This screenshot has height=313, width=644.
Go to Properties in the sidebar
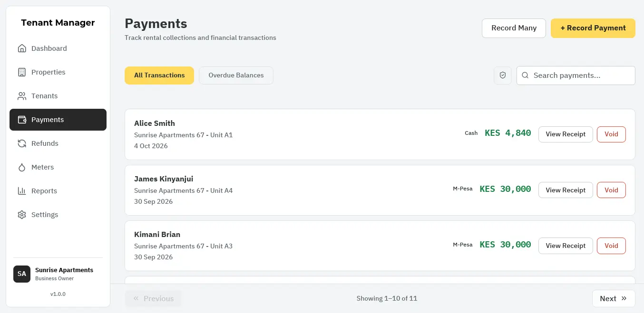(58, 72)
